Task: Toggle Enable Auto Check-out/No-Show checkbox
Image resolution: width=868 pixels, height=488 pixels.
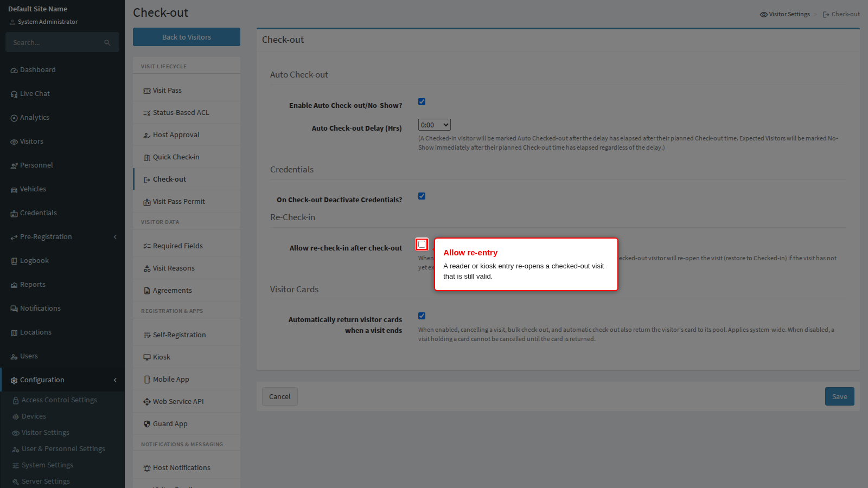Action: click(x=422, y=101)
